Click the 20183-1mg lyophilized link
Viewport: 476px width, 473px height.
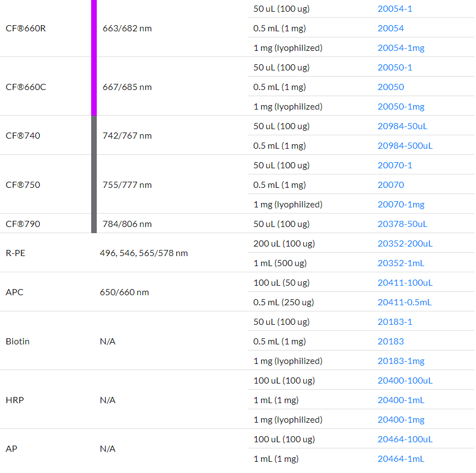pos(400,361)
